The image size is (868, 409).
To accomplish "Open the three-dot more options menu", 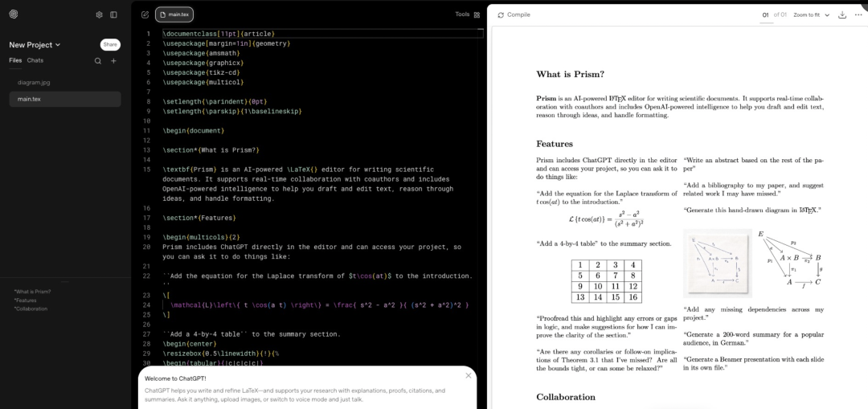I will tap(858, 14).
